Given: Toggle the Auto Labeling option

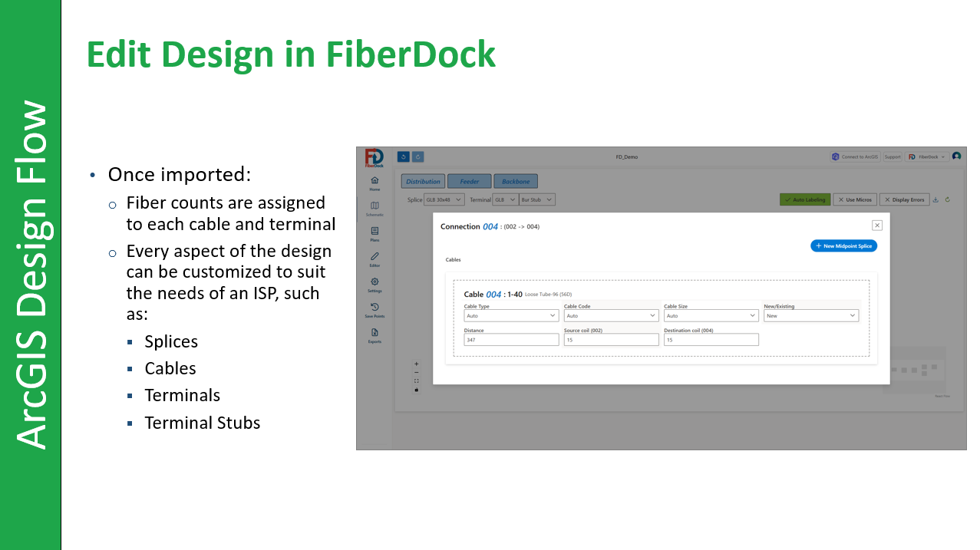Looking at the screenshot, I should coord(805,199).
